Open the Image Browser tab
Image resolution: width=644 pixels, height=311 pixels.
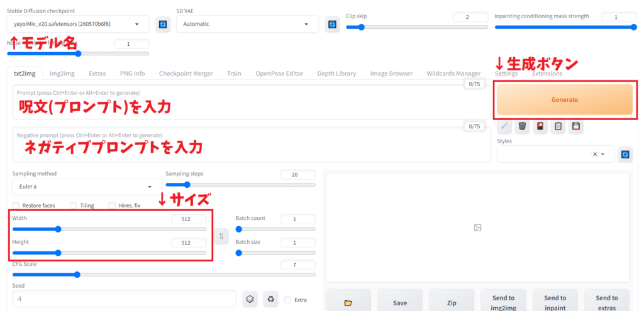click(391, 74)
